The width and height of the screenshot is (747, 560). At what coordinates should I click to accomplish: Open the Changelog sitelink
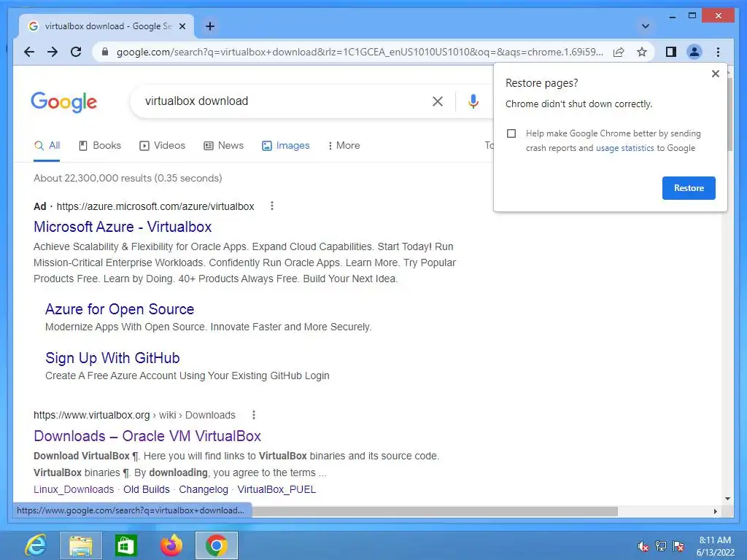(x=204, y=489)
